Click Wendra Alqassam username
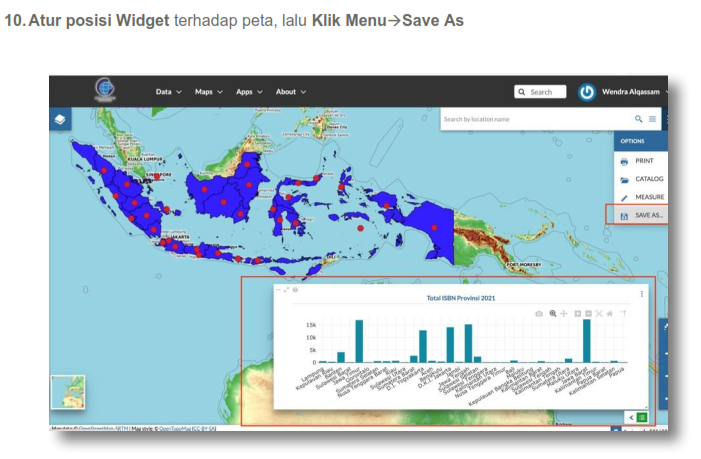The image size is (701, 459). pos(635,92)
